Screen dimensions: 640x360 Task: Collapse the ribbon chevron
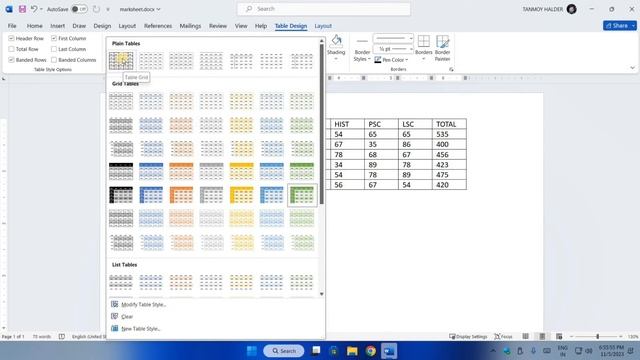coord(632,68)
